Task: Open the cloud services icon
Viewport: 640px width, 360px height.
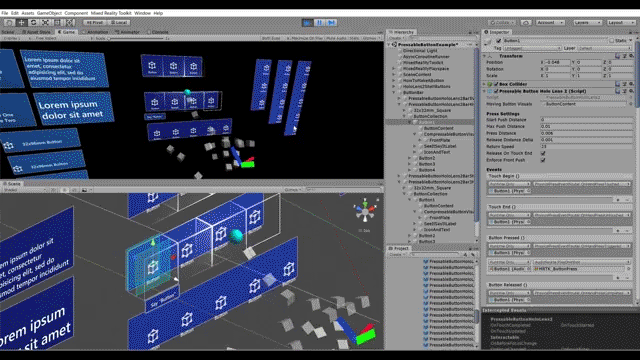Action: pyautogui.click(x=526, y=22)
